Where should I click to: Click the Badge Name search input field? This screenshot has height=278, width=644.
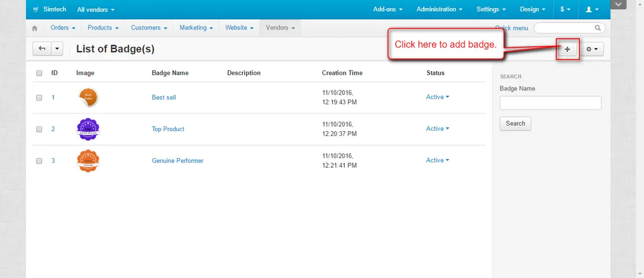pyautogui.click(x=550, y=103)
